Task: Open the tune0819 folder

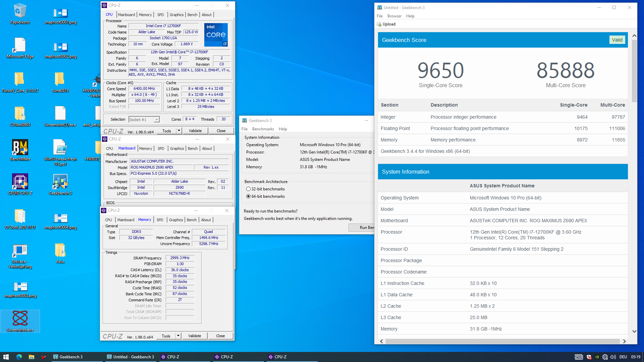Action: click(x=60, y=82)
